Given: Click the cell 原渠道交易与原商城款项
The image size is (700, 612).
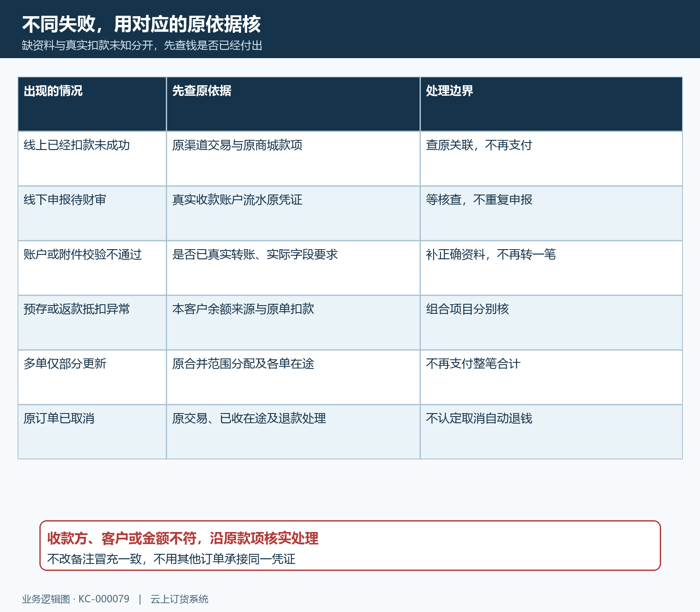Looking at the screenshot, I should coord(293,159).
